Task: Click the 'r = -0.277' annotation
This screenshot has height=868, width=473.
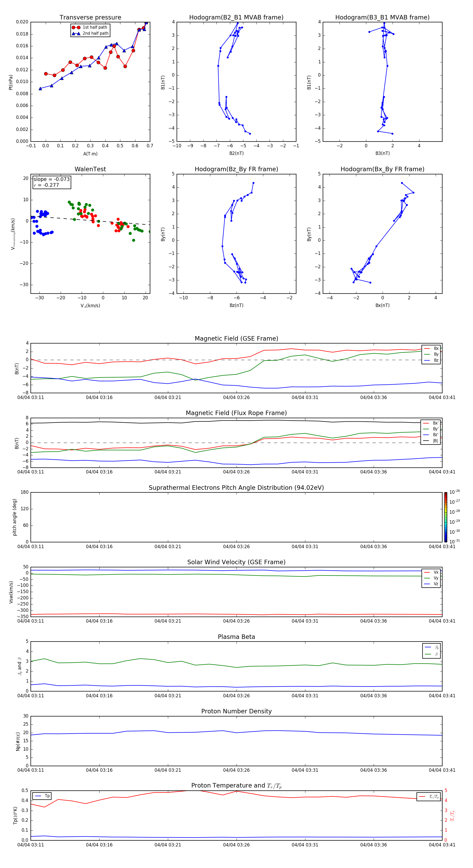Action: click(x=47, y=185)
